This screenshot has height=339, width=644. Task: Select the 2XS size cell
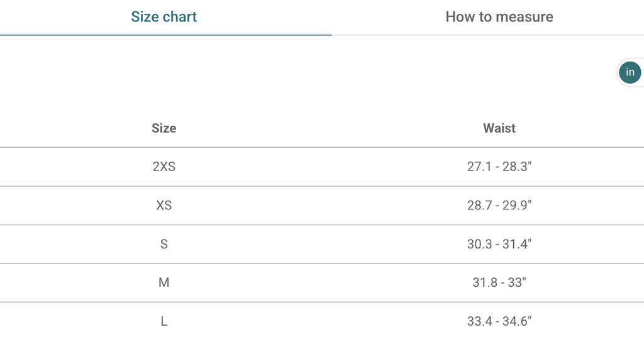(164, 167)
